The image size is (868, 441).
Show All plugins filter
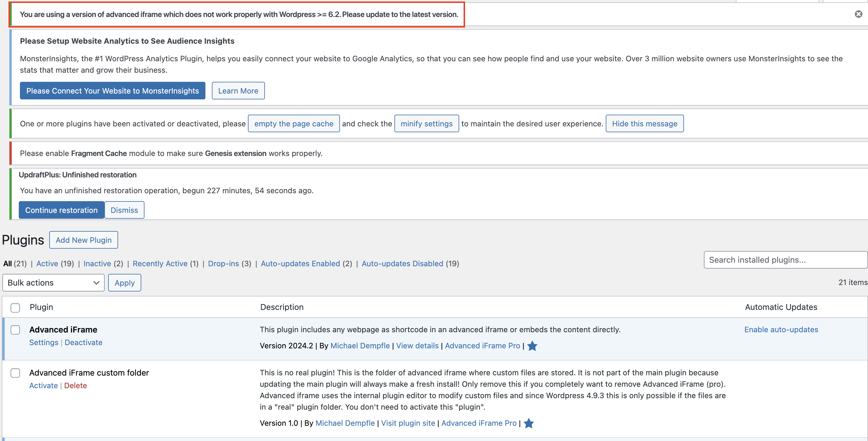coord(7,264)
